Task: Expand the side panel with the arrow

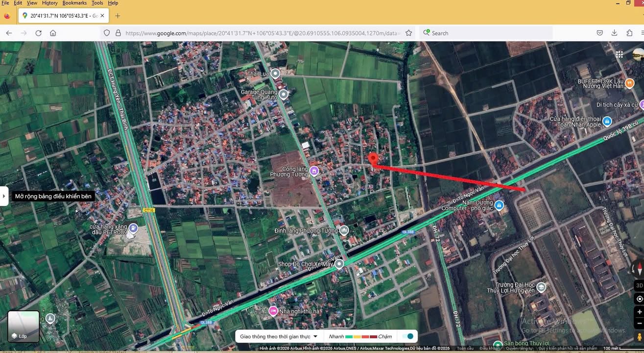Action: (x=4, y=196)
